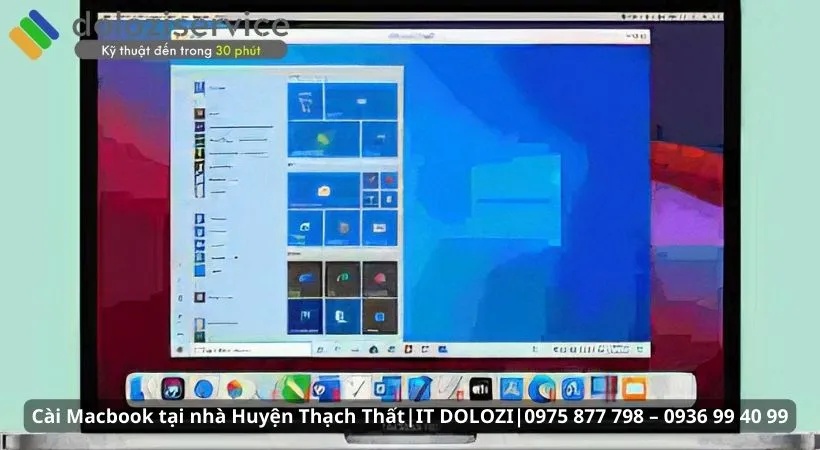820x450 pixels.
Task: Open the black Apple TV icon in the Dock
Action: (481, 389)
